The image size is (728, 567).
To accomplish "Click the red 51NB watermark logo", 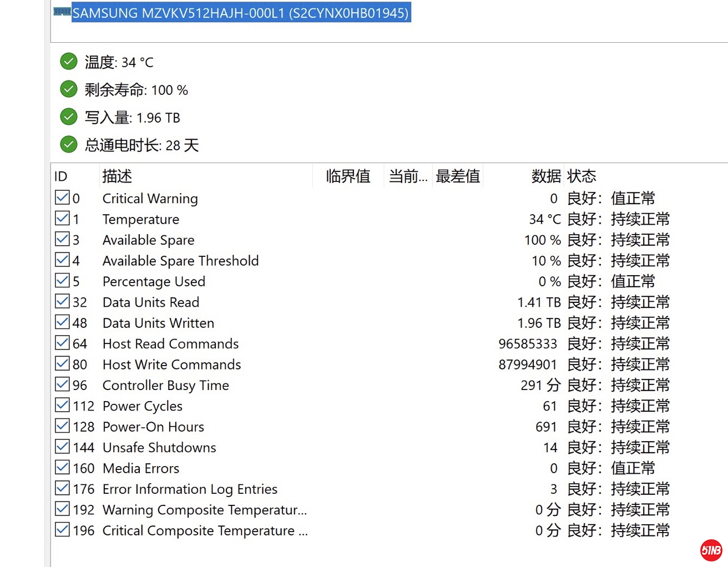I will click(711, 550).
